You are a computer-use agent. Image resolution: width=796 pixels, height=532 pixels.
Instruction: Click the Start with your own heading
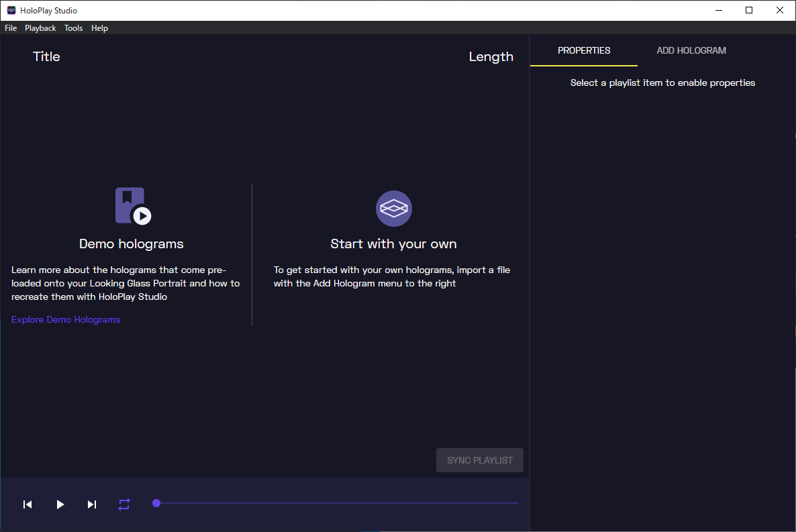tap(393, 244)
